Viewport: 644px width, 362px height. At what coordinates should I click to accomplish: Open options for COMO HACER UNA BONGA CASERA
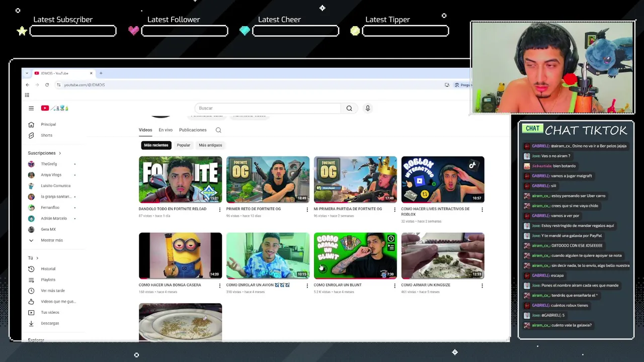click(x=219, y=286)
